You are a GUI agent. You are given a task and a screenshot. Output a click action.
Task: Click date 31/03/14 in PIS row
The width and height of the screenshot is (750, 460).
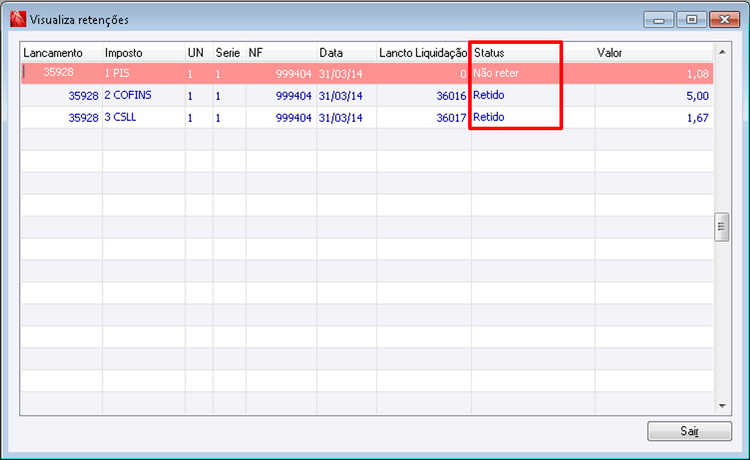[x=347, y=74]
